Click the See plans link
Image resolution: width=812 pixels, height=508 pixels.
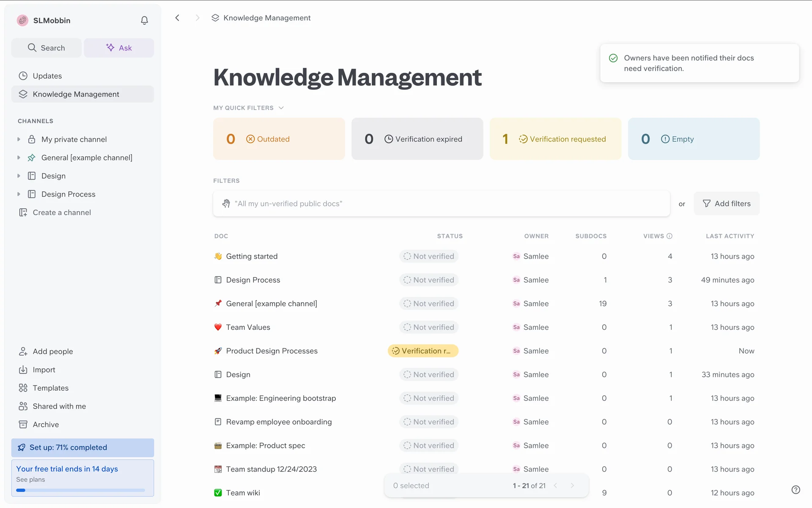(x=30, y=479)
